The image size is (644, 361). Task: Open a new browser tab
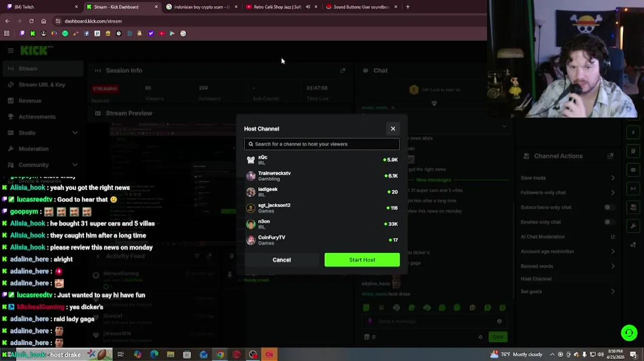(x=408, y=7)
